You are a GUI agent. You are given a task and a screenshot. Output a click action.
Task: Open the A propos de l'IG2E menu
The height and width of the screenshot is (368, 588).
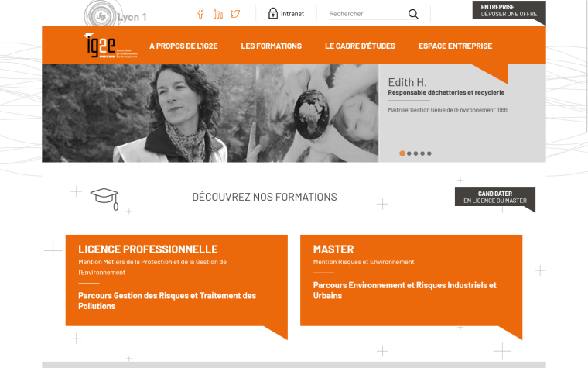(x=183, y=46)
